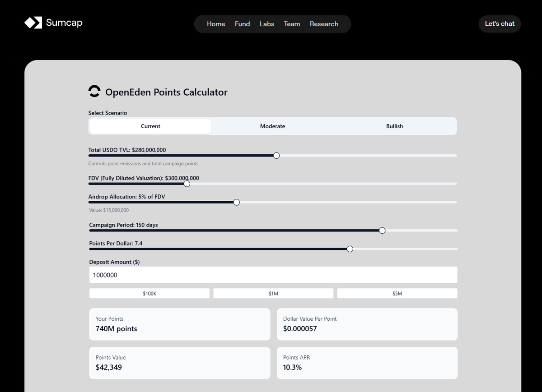542x392 pixels.
Task: Select the Current scenario tab
Action: click(x=150, y=126)
